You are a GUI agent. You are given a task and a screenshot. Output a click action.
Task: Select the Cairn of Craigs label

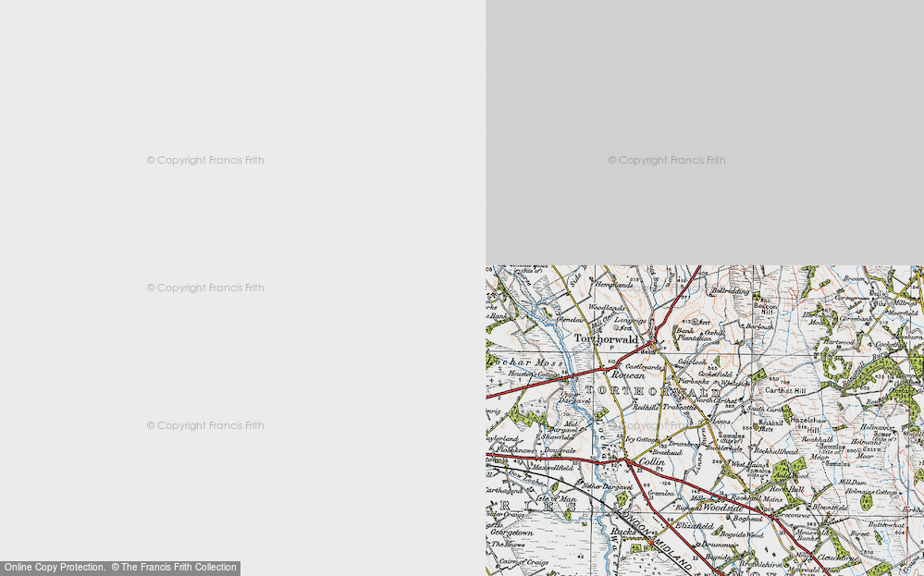[x=522, y=562]
